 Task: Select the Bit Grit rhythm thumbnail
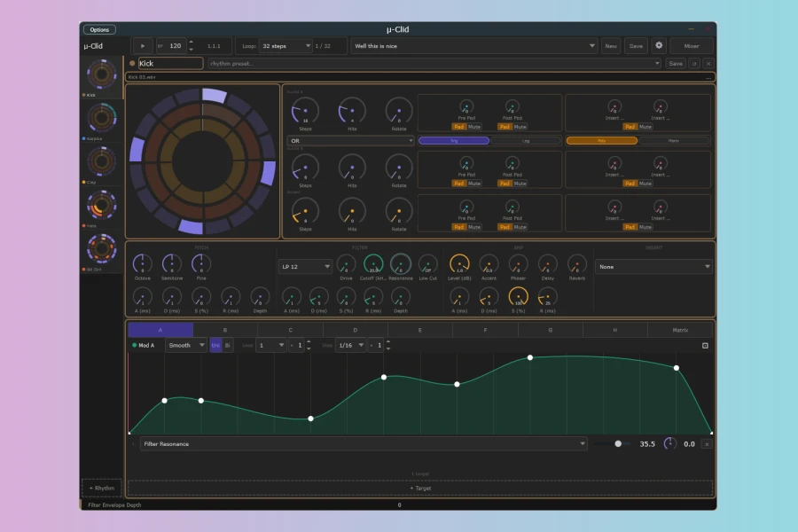click(x=101, y=248)
